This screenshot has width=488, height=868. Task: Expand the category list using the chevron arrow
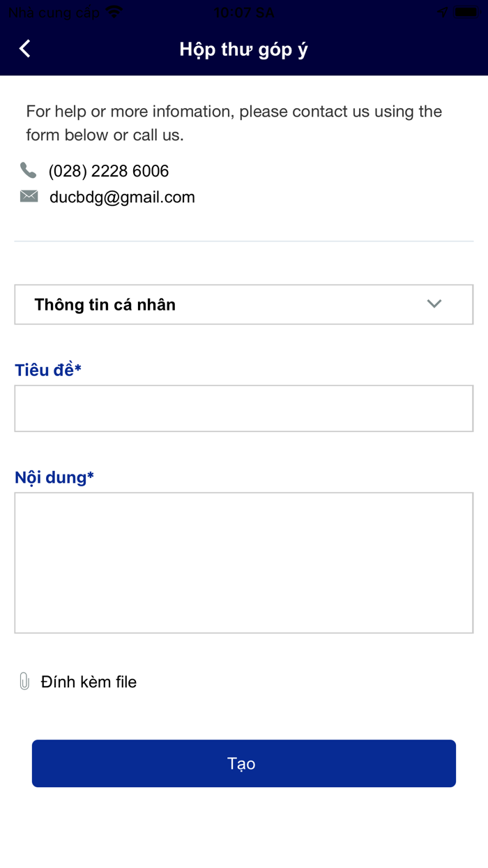[x=434, y=304]
